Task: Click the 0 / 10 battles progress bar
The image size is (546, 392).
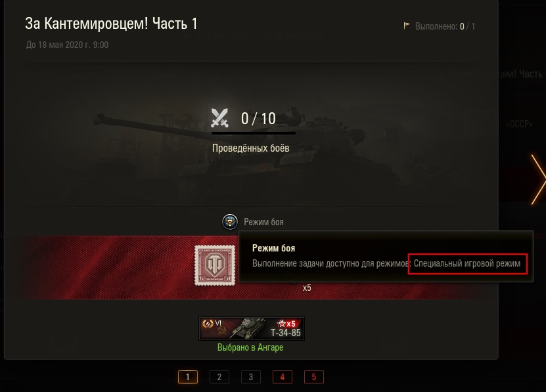Action: 254,133
